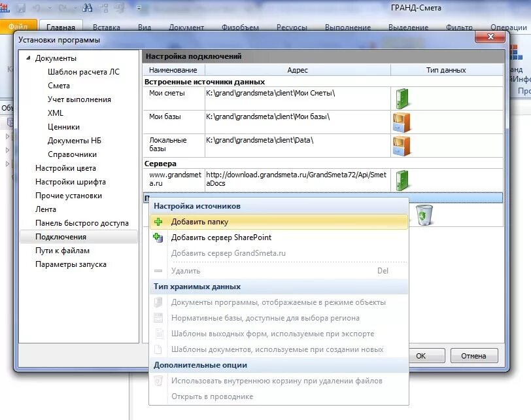The height and width of the screenshot is (420, 531).
Task: Switch to the Фильтр ribbon tab
Action: pos(459,27)
